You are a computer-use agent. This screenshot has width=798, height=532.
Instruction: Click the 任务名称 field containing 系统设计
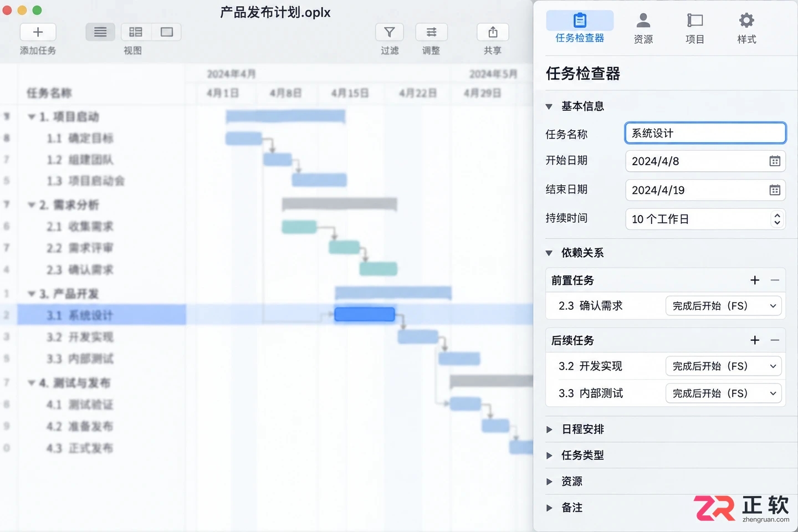point(705,133)
